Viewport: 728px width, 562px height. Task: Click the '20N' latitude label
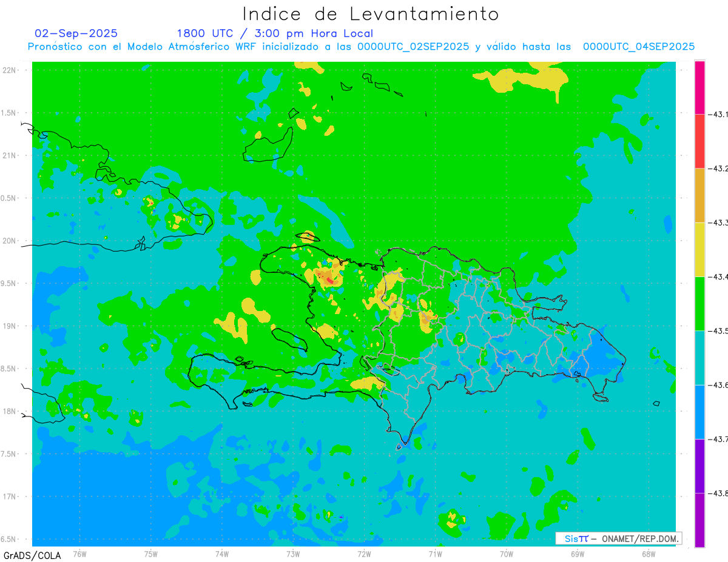(x=10, y=241)
